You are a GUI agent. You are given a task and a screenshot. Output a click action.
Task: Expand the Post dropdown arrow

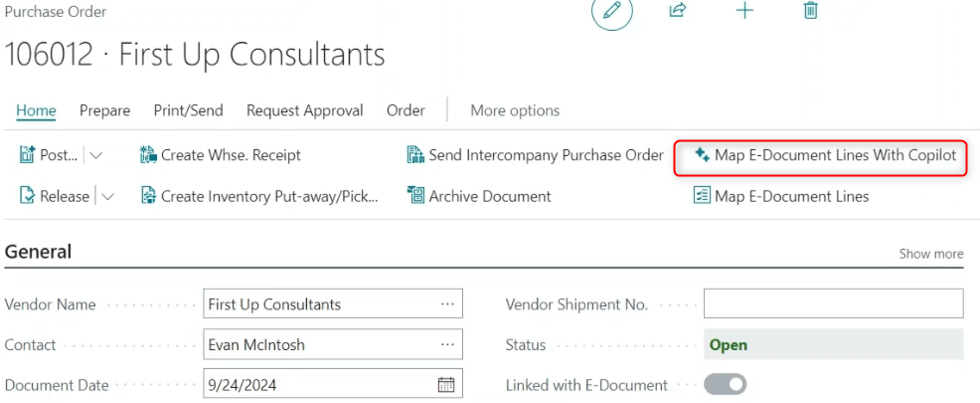(95, 155)
